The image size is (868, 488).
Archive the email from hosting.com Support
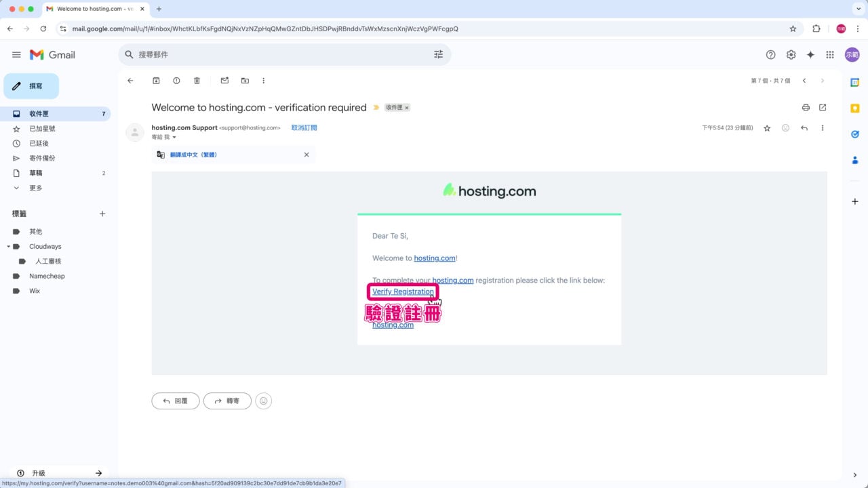pos(156,81)
